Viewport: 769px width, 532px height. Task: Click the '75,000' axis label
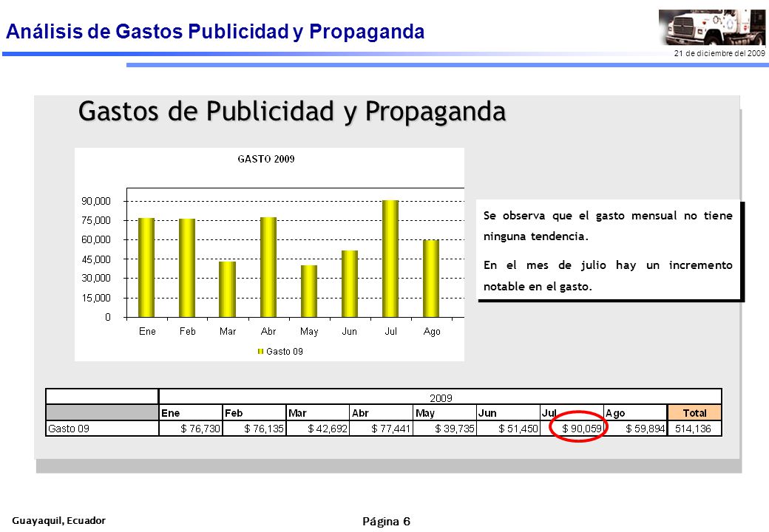tap(96, 220)
